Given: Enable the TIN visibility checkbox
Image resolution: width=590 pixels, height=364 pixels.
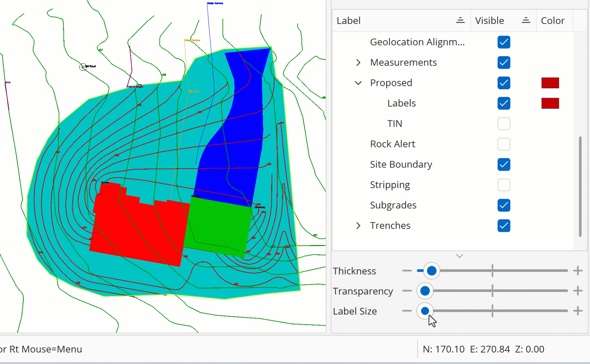Looking at the screenshot, I should click(x=504, y=124).
